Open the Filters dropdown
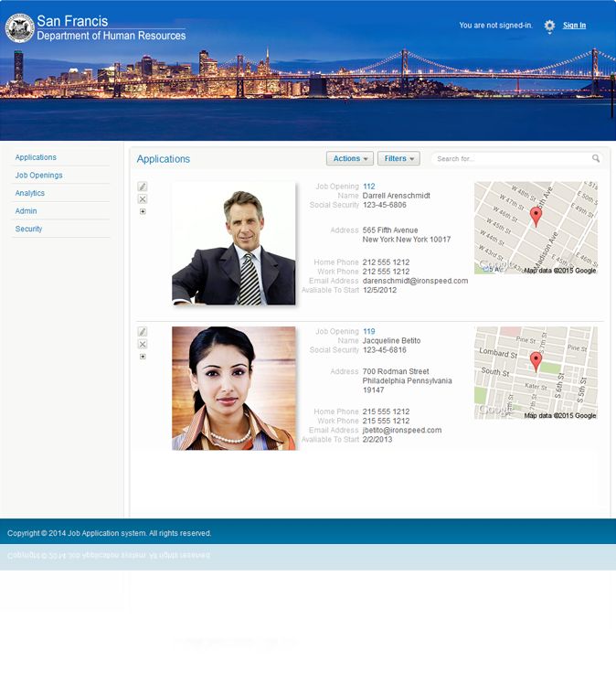The width and height of the screenshot is (616, 673). coord(398,158)
